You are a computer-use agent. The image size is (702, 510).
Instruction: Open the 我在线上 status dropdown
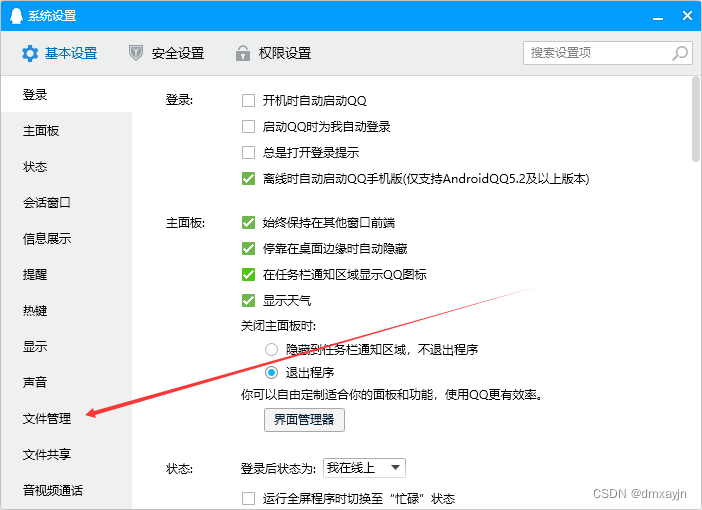click(x=364, y=468)
